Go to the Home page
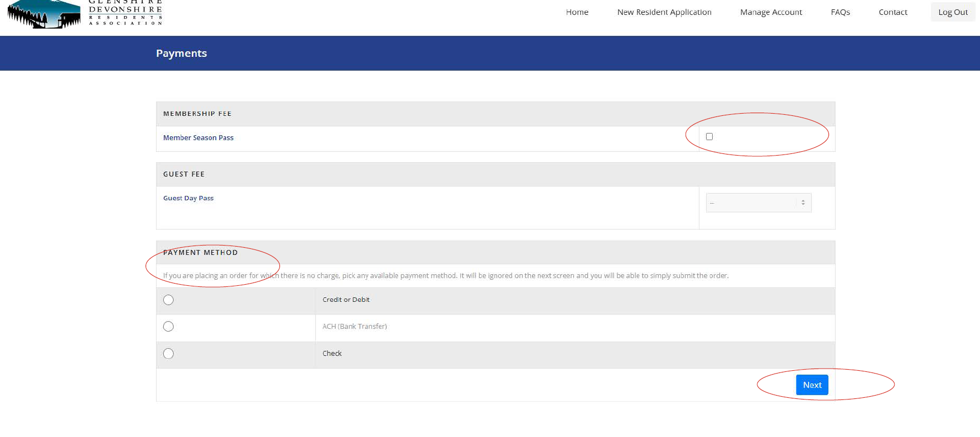Screen dimensions: 980x437 (577, 12)
